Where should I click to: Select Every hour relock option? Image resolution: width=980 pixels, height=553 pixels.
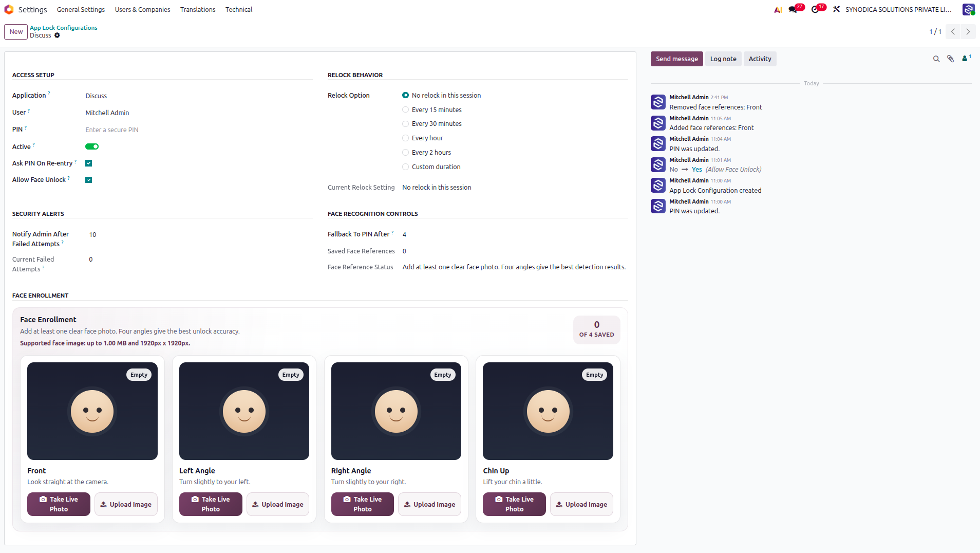(x=405, y=138)
